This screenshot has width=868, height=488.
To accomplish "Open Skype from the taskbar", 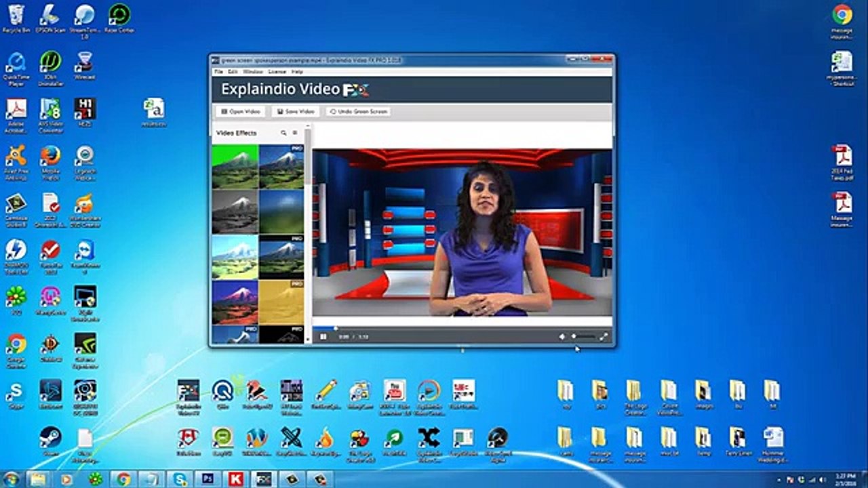I will (x=180, y=479).
